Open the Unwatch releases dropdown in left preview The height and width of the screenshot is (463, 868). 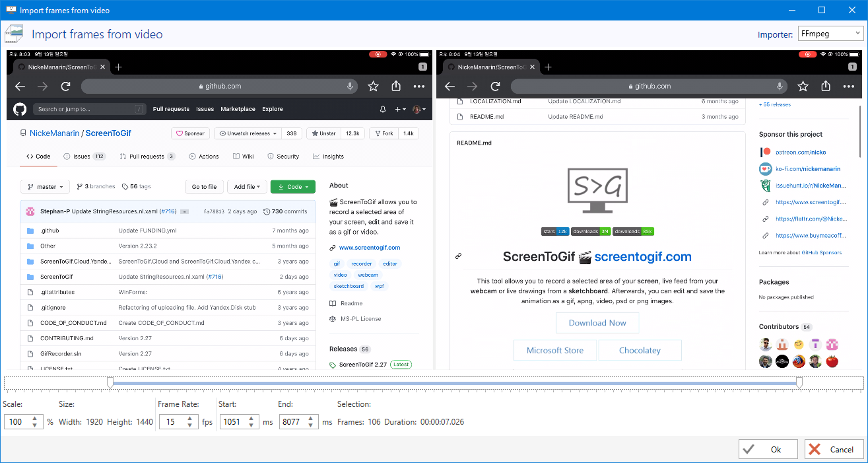click(x=248, y=133)
